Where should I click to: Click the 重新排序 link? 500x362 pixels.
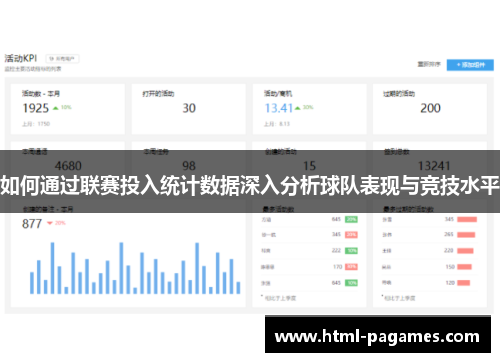tap(429, 64)
